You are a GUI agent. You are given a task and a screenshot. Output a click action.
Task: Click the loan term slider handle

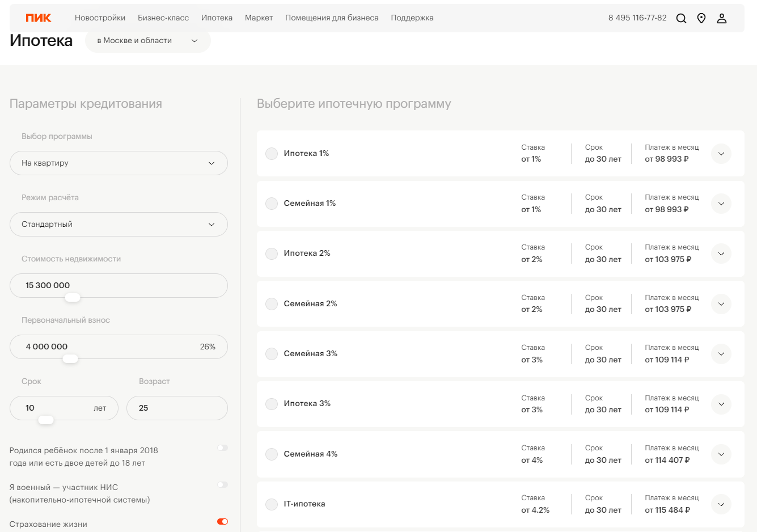[x=46, y=420]
